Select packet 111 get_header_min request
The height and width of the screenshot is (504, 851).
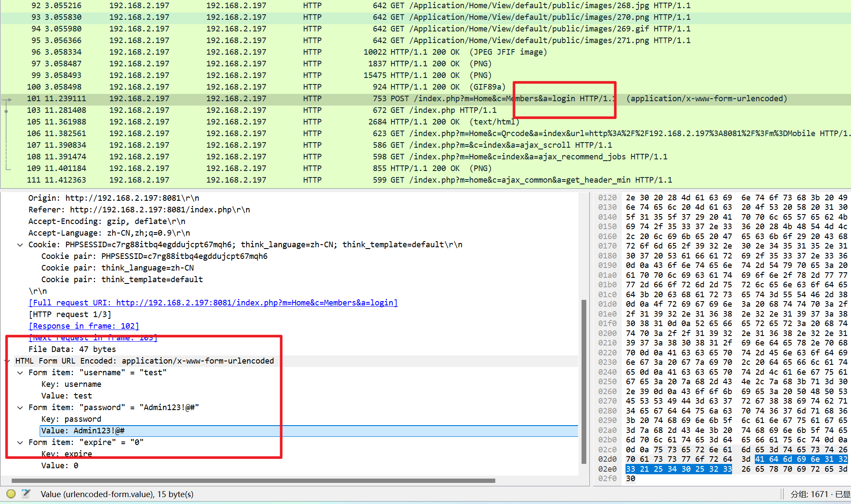pyautogui.click(x=425, y=180)
